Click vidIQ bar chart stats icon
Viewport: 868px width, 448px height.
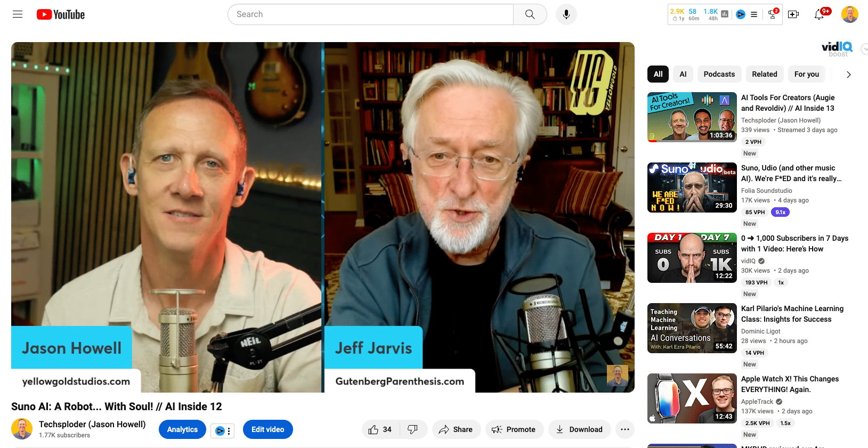click(x=725, y=14)
